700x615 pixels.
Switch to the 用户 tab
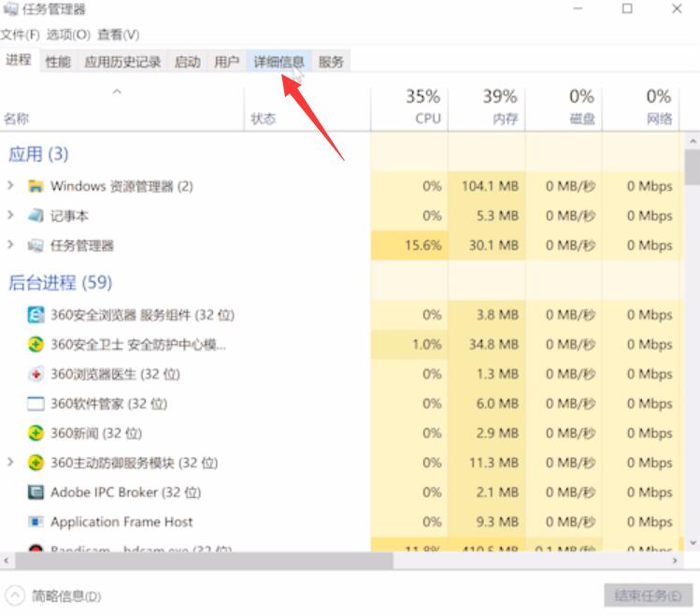click(x=227, y=62)
